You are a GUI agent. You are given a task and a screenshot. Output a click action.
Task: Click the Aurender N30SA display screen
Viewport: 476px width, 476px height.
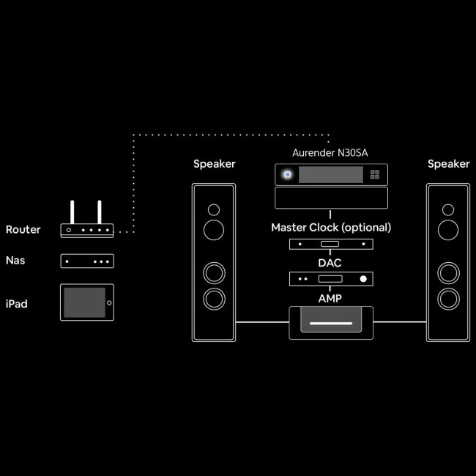pos(331,174)
